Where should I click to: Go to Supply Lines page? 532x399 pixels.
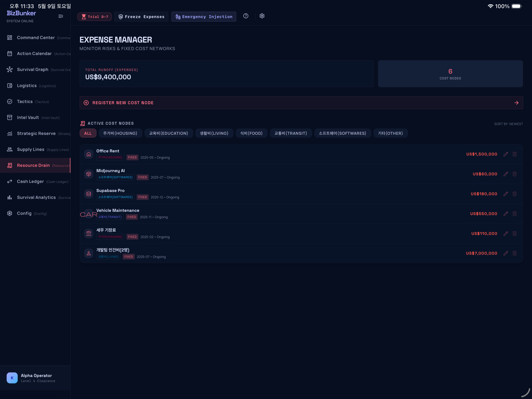pos(35,150)
